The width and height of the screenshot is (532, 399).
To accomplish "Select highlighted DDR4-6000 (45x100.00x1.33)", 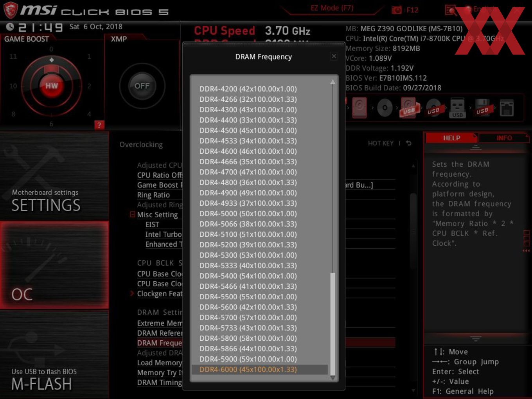I will point(259,369).
